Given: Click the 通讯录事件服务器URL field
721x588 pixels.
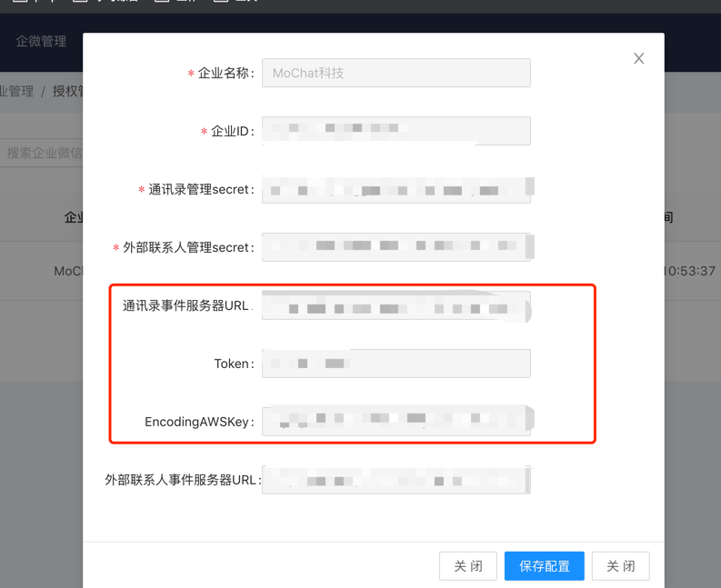Looking at the screenshot, I should click(x=396, y=306).
